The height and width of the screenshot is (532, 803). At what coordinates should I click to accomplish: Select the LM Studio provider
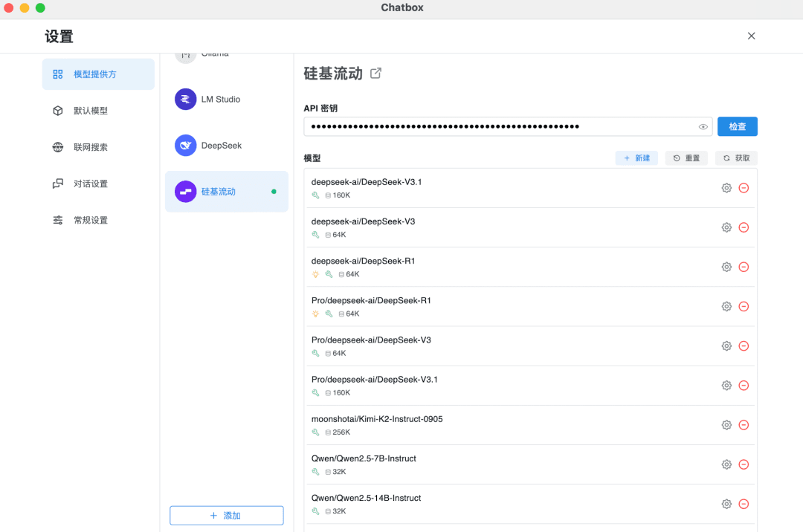[x=226, y=100]
